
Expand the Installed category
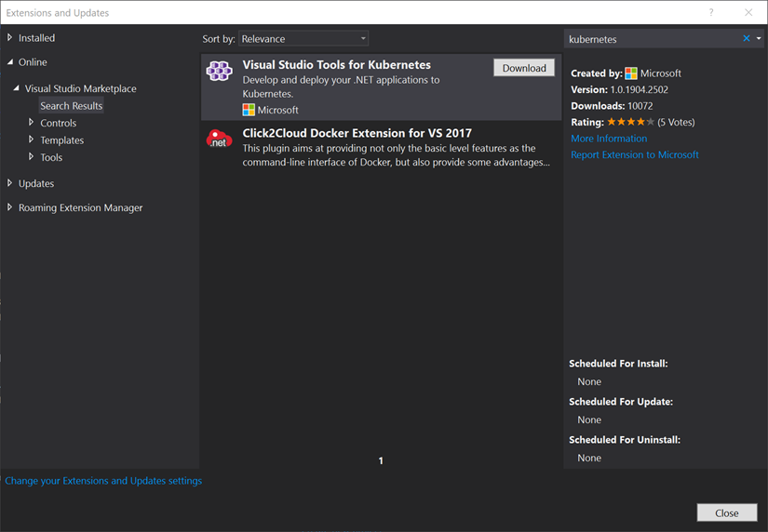click(x=9, y=38)
